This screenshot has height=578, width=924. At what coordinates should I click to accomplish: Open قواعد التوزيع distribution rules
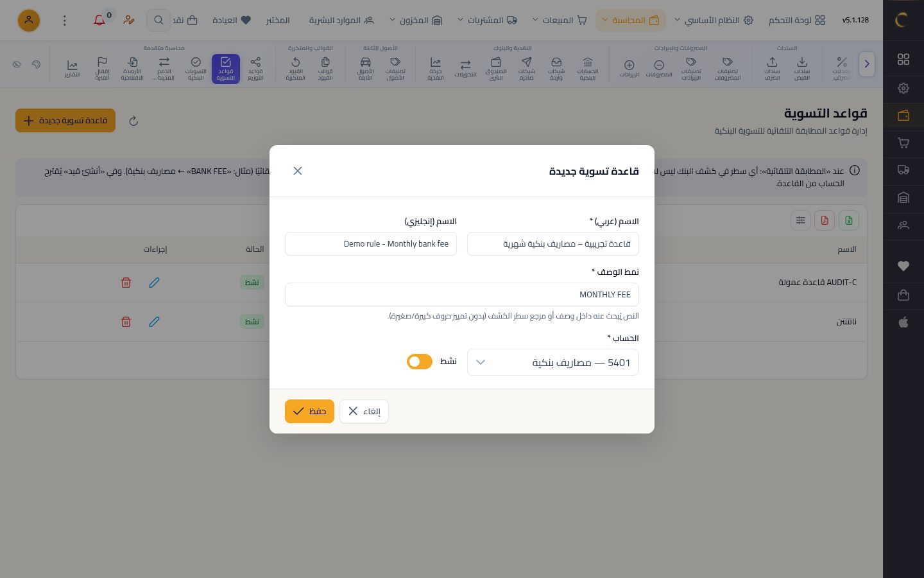tap(255, 69)
